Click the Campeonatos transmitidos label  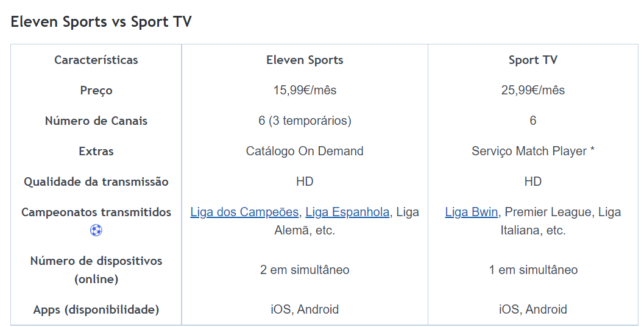click(x=96, y=212)
